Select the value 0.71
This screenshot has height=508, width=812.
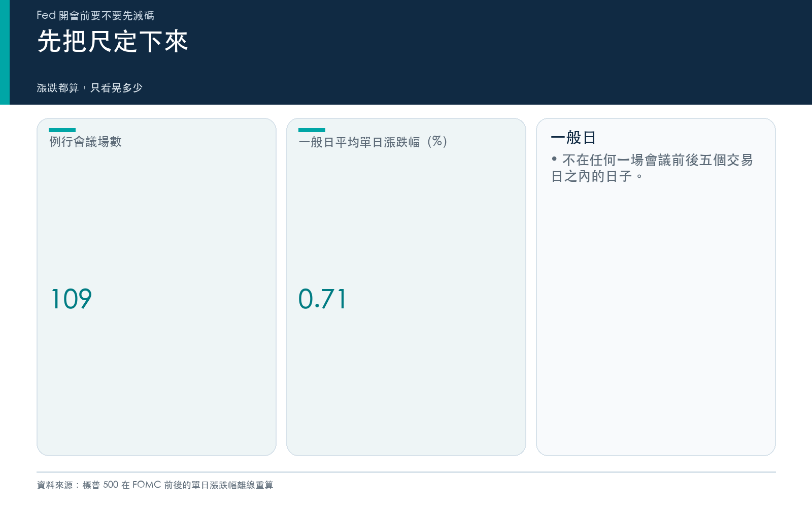(x=323, y=299)
